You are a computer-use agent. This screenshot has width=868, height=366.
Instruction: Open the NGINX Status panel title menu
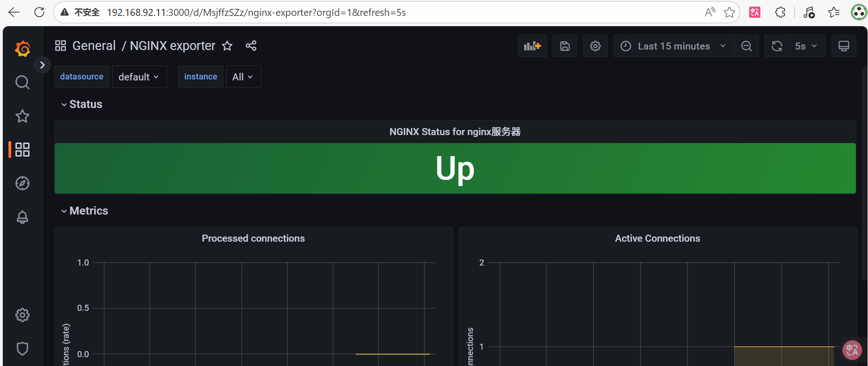tap(455, 132)
